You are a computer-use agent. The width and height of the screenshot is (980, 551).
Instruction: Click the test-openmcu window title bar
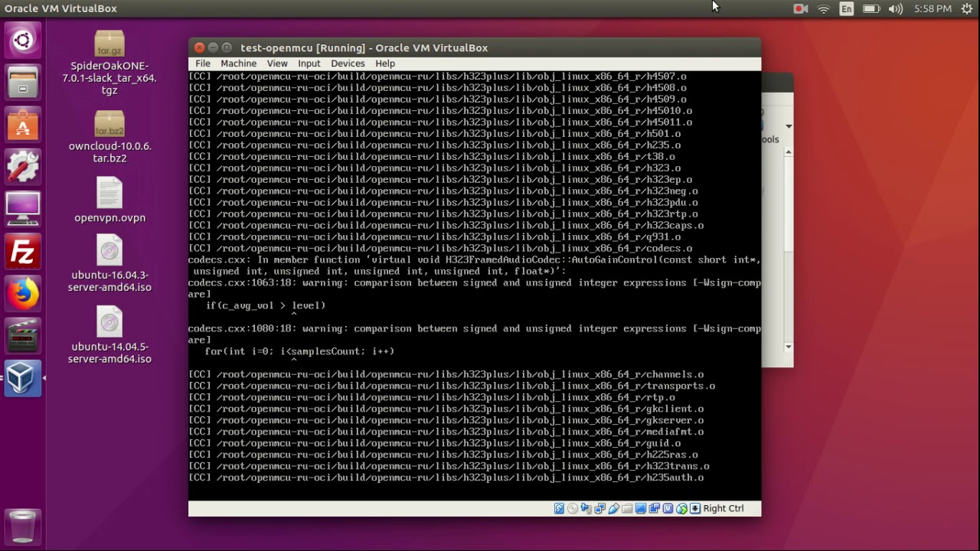click(x=475, y=47)
